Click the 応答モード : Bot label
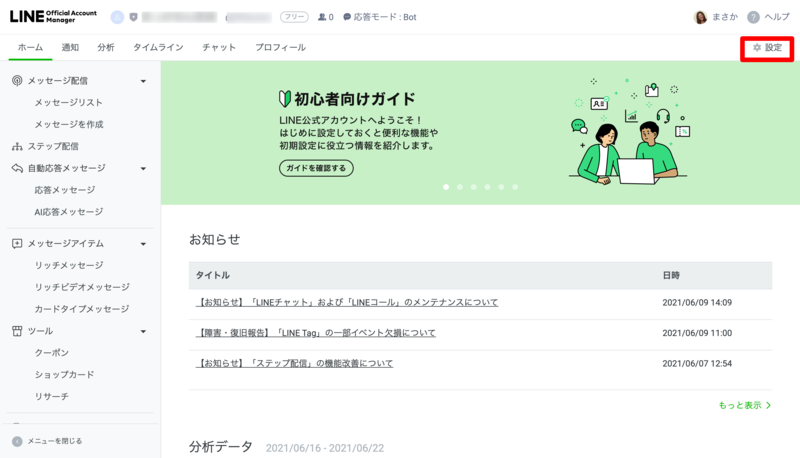Image resolution: width=800 pixels, height=458 pixels. 385,17
